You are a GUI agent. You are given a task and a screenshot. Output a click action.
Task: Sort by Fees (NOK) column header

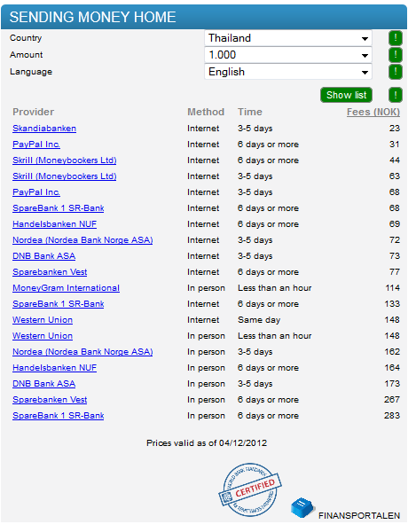(373, 112)
